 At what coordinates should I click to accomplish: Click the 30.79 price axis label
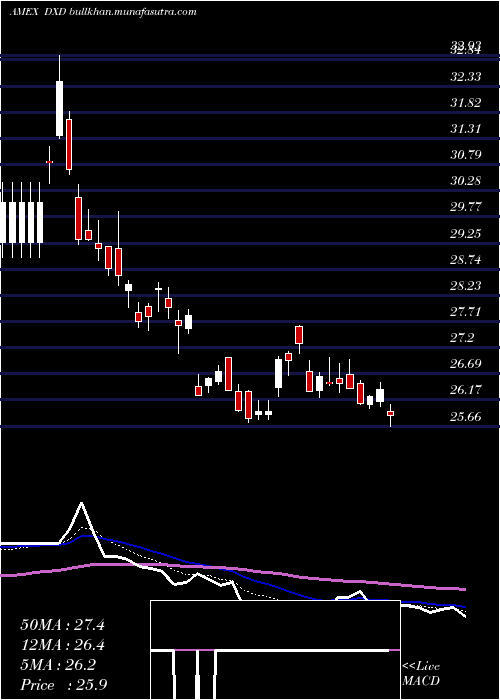tap(466, 155)
